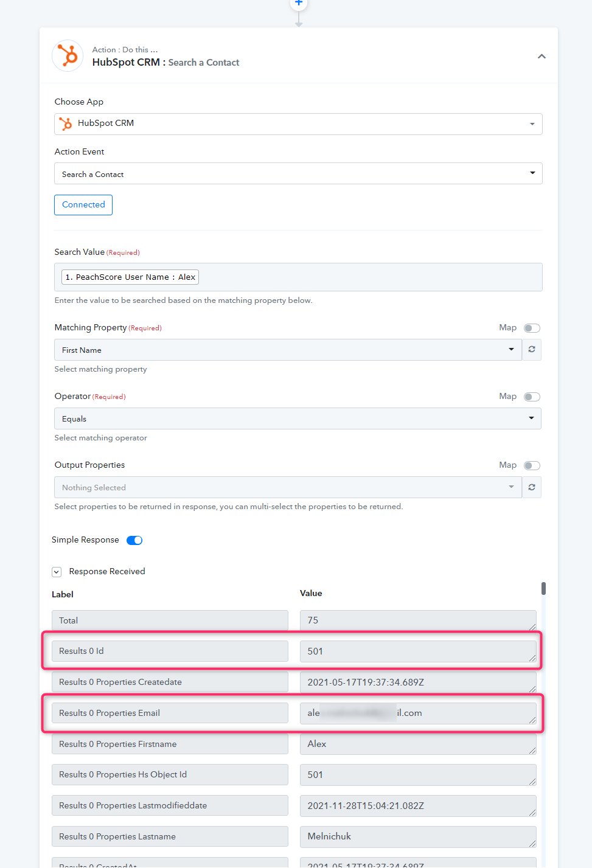The image size is (592, 868).
Task: Click the resize handle of Total value
Action: (x=532, y=627)
